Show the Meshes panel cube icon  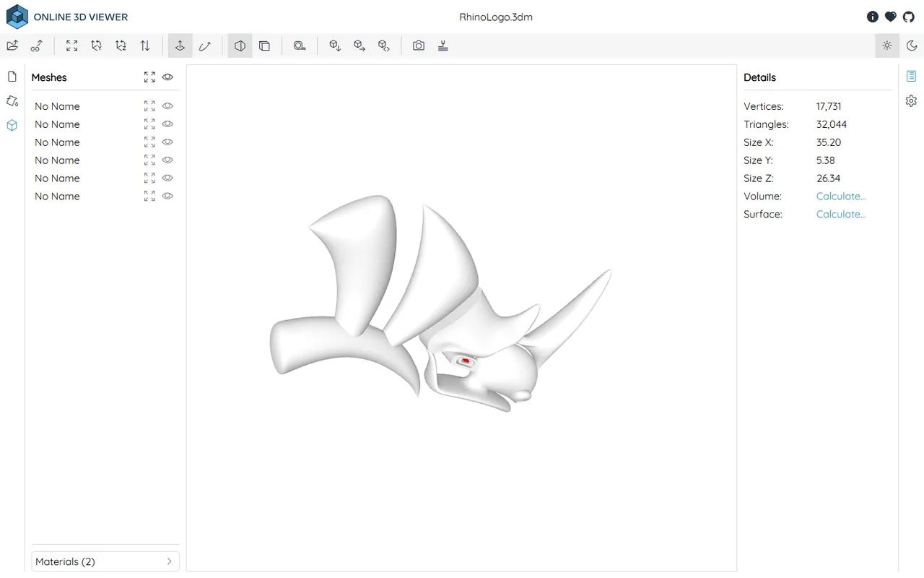click(x=12, y=125)
